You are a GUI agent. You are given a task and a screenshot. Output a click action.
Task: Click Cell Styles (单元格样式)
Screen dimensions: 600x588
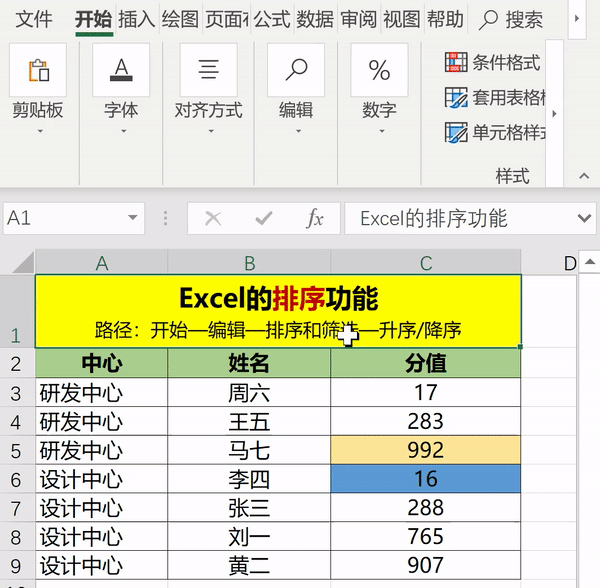[x=495, y=132]
